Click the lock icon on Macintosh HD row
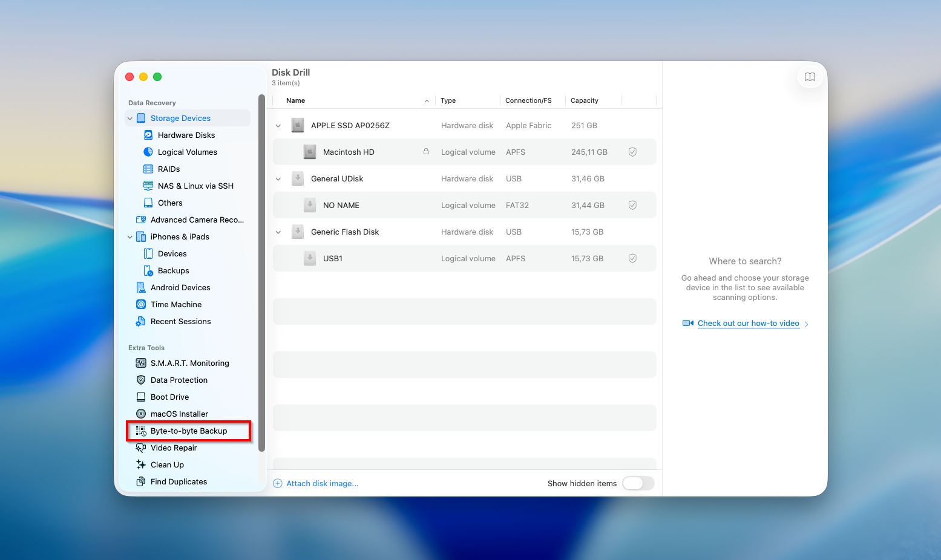Screen dimensions: 941x560 (426, 151)
